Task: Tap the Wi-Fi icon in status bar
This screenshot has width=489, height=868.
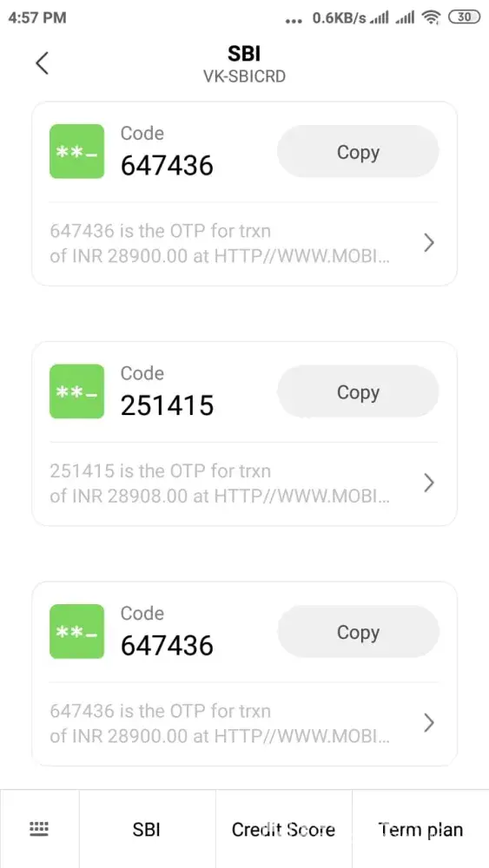Action: [x=430, y=17]
